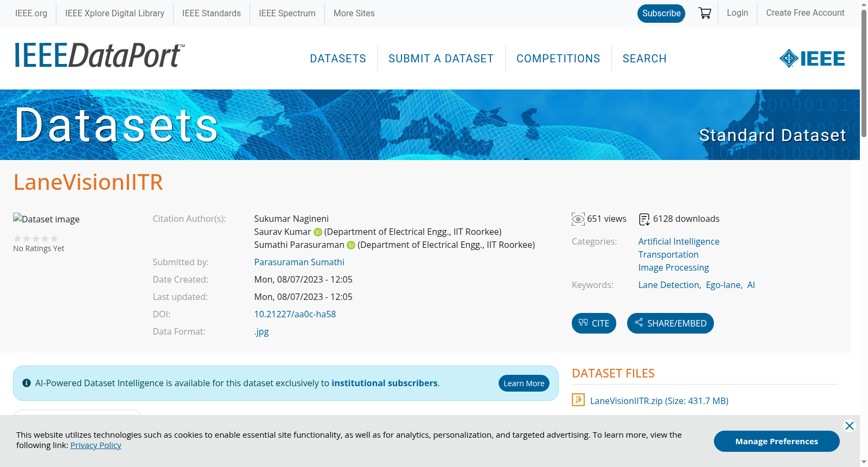Open the Privacy Policy link

pos(95,445)
